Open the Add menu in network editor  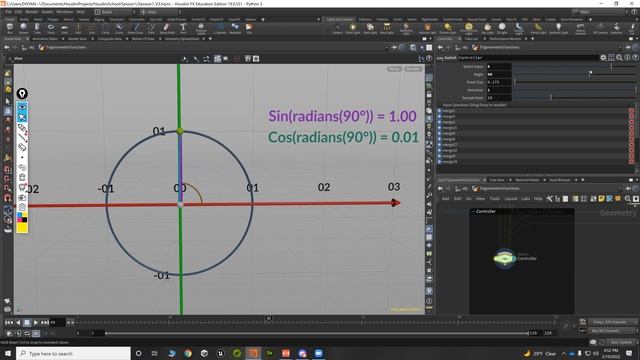445,198
